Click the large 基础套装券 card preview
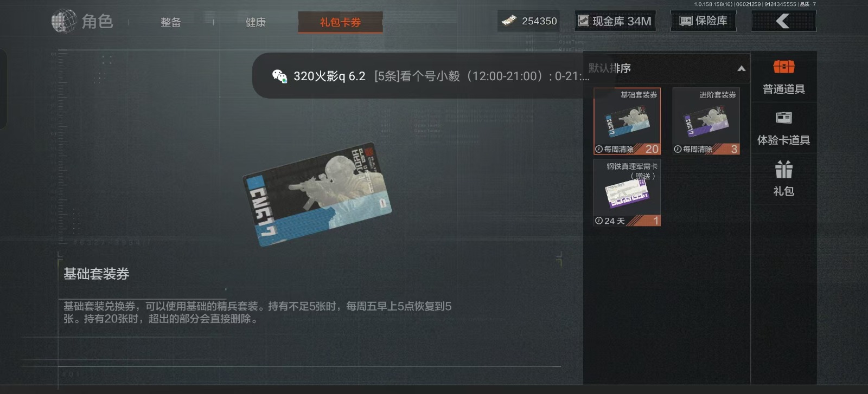868x394 pixels. point(317,194)
